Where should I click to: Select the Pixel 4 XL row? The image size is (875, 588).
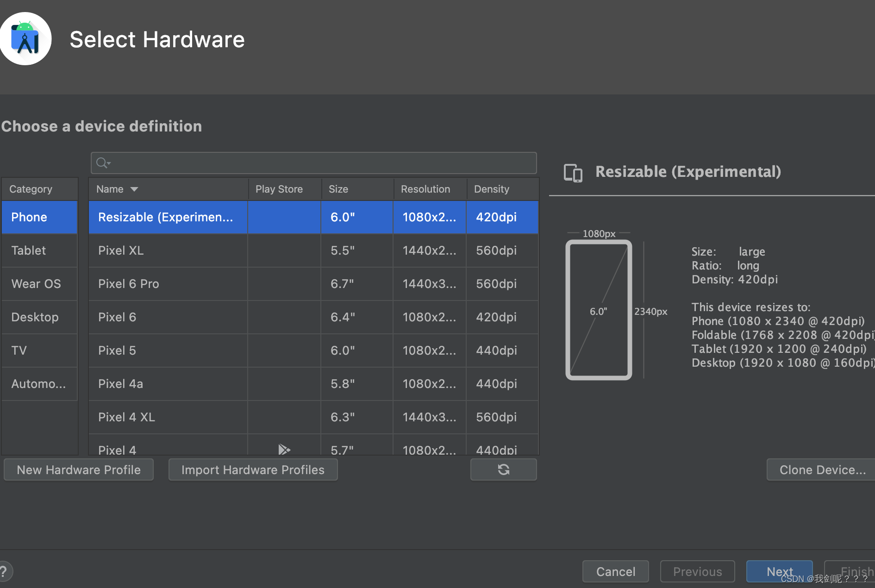[313, 417]
